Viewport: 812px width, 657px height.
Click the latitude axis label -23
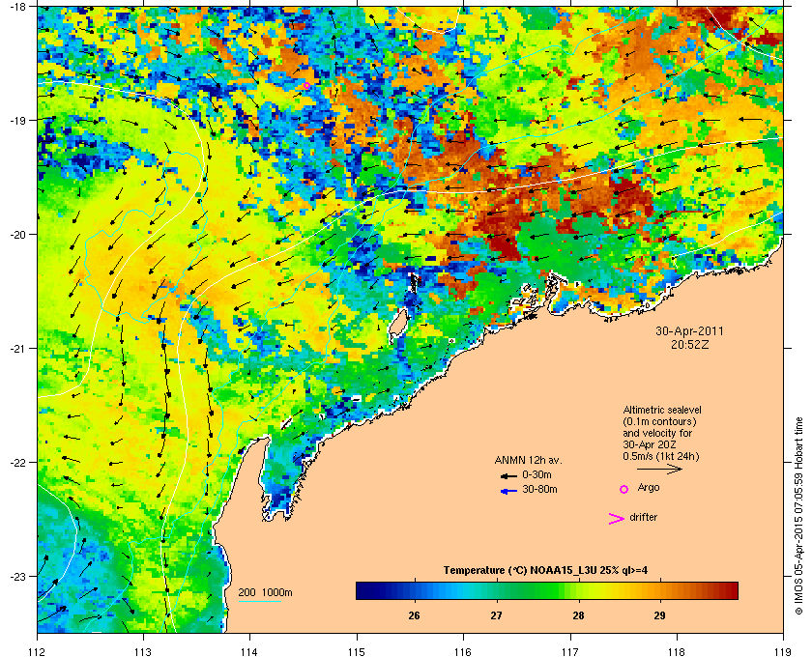[x=18, y=576]
